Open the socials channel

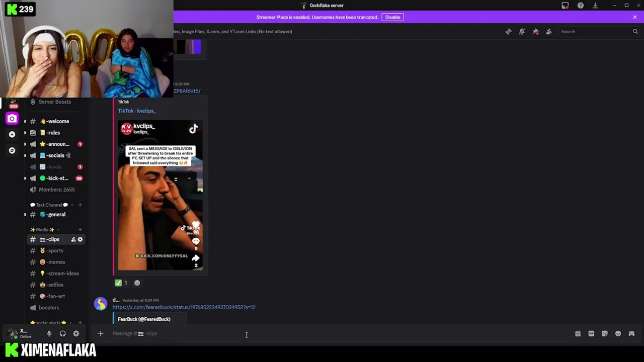(55, 155)
